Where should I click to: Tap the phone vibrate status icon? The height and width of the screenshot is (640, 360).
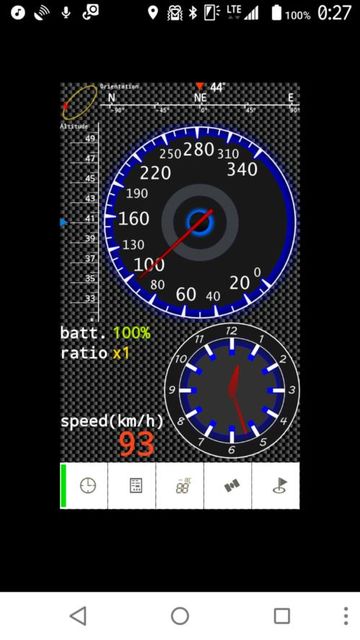(x=212, y=13)
